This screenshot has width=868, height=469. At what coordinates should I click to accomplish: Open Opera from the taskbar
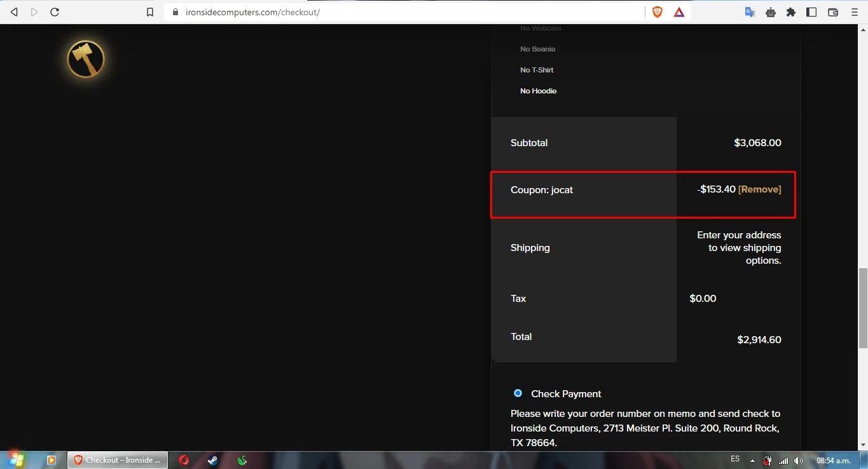coord(184,460)
